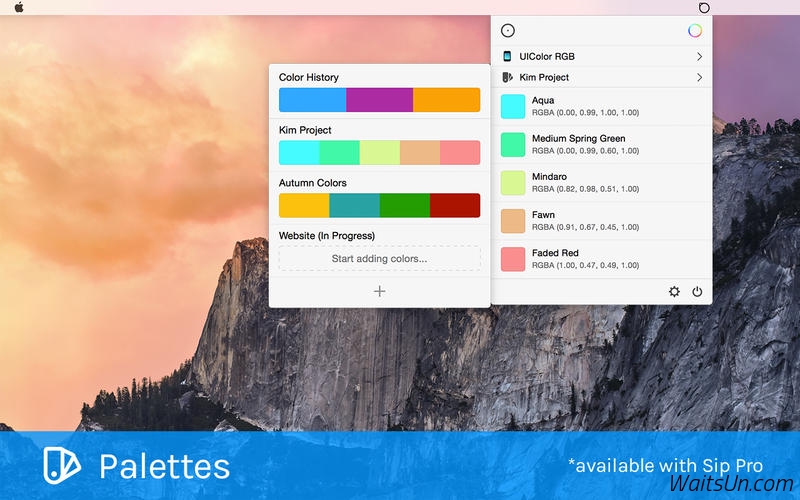Select purple color in Color History
The width and height of the screenshot is (800, 500).
coord(380,99)
